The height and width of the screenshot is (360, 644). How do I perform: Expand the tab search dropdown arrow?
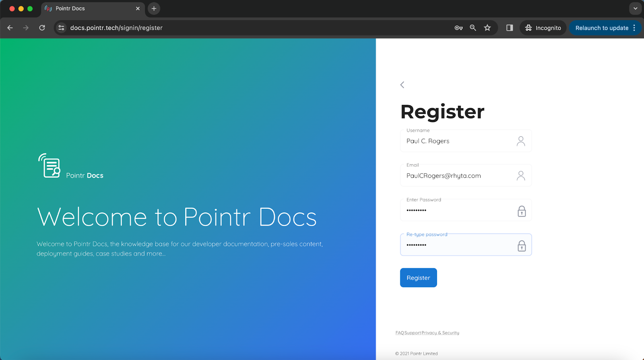coord(636,8)
